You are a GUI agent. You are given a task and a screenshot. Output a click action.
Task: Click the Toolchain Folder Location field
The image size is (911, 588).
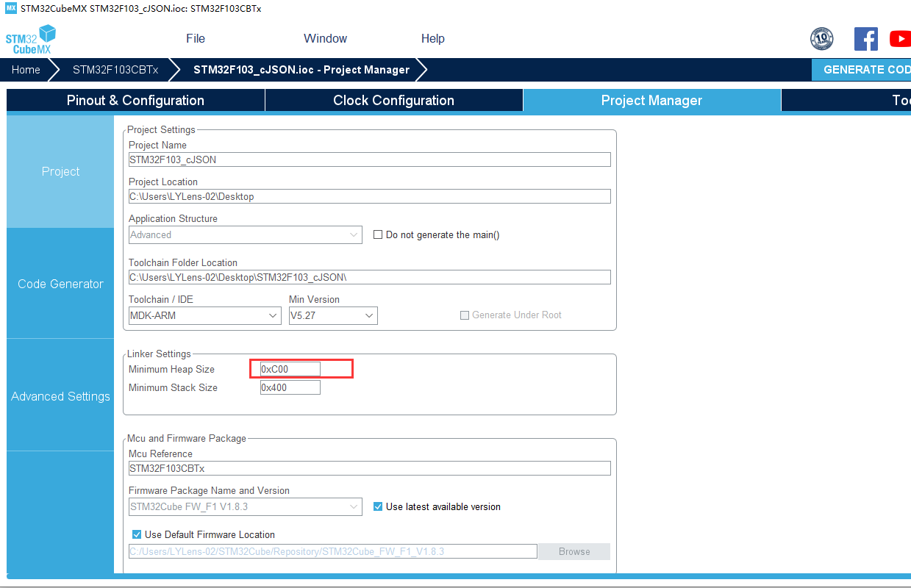pos(370,277)
